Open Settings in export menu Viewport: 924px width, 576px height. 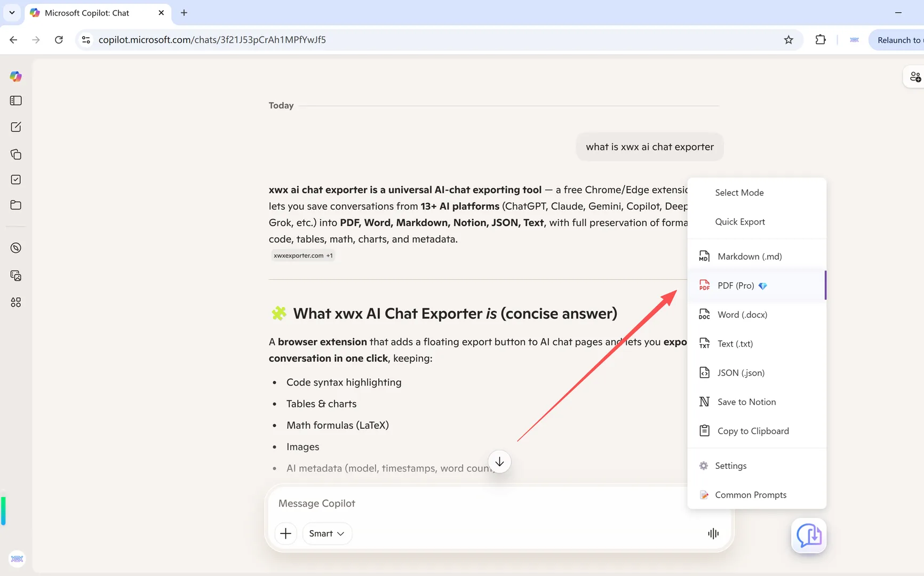[x=757, y=466]
